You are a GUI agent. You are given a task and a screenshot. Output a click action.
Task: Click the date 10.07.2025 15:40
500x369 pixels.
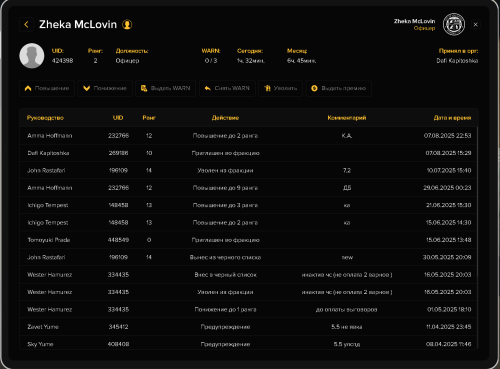[x=449, y=170]
